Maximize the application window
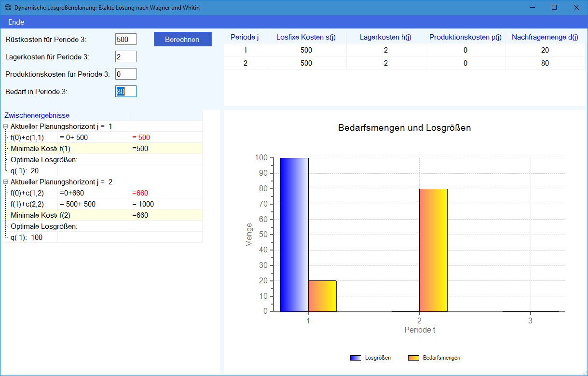This screenshot has height=376, width=588. (554, 8)
